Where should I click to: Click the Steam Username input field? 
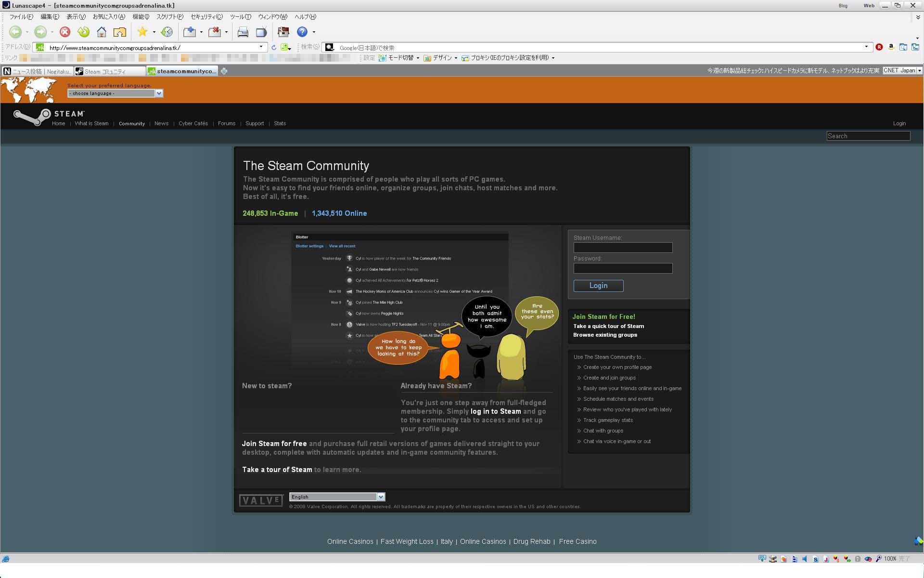tap(623, 248)
